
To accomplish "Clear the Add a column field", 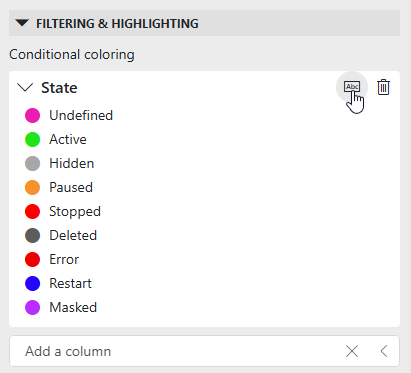I will [352, 351].
